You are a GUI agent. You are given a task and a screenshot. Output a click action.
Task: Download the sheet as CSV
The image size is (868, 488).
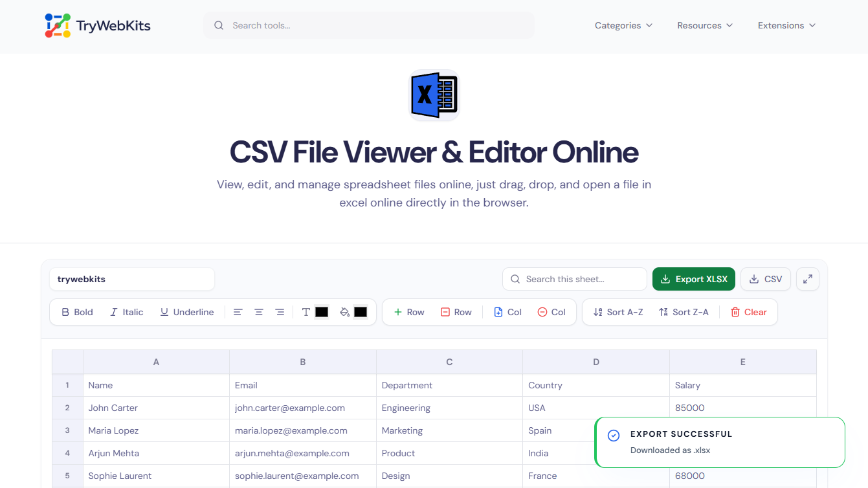pyautogui.click(x=765, y=278)
